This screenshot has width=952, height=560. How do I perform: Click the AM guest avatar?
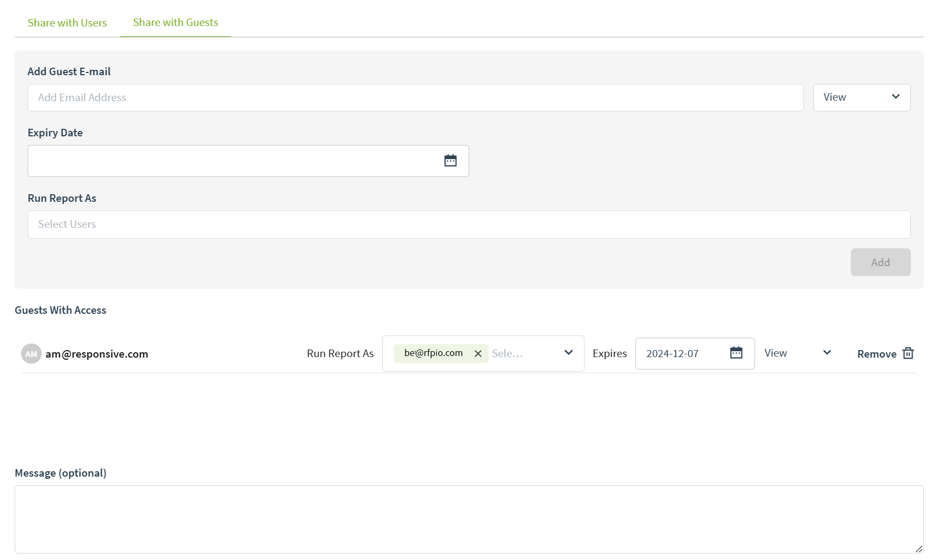[x=31, y=354]
